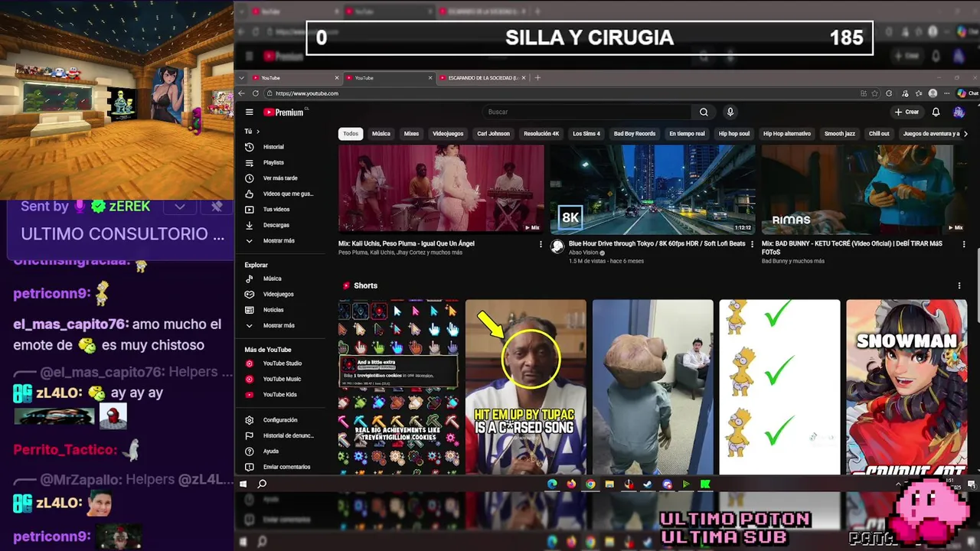Image resolution: width=980 pixels, height=551 pixels.
Task: Select the Carl Johnson filter chip
Action: (493, 134)
